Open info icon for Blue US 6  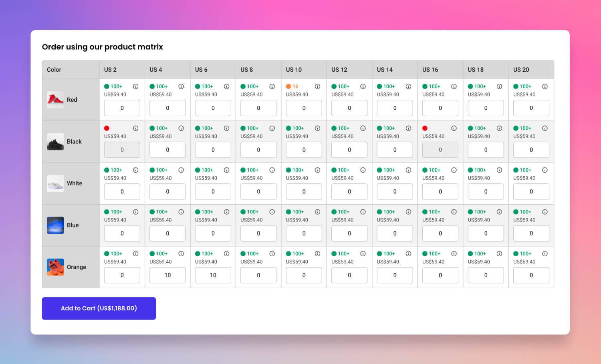click(x=227, y=212)
